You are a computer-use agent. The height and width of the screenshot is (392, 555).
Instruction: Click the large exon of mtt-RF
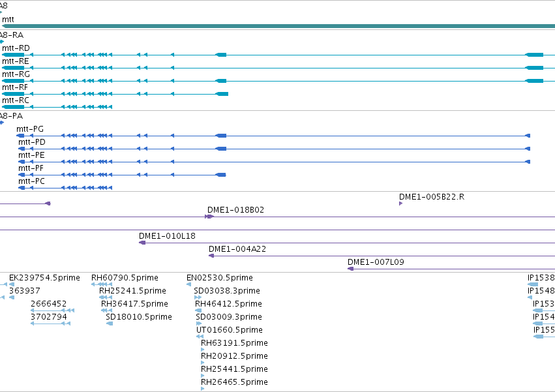[222, 94]
